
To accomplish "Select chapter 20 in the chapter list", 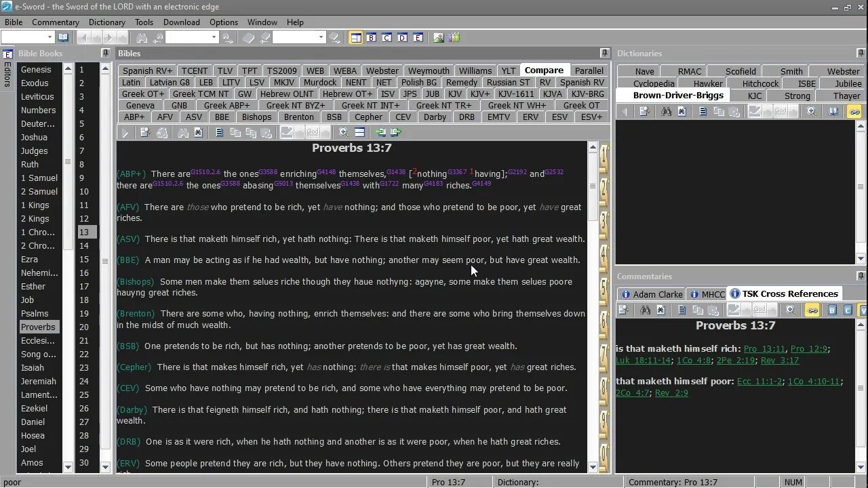I will [84, 327].
